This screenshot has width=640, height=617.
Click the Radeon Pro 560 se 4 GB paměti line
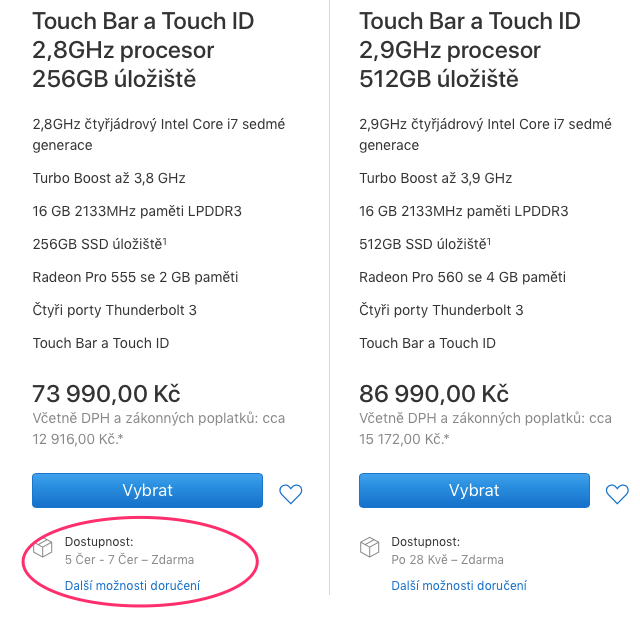tap(462, 277)
